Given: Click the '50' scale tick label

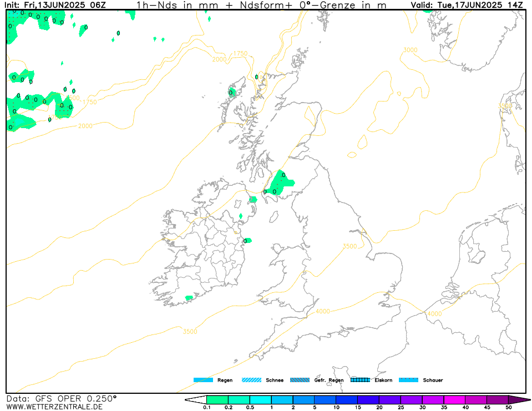Looking at the screenshot, I should (x=509, y=408).
